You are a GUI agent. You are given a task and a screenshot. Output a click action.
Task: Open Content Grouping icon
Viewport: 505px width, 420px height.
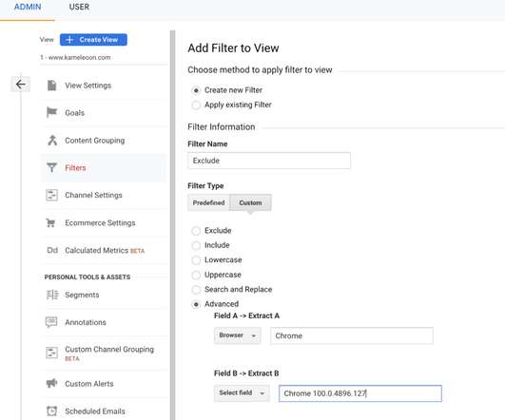(52, 141)
